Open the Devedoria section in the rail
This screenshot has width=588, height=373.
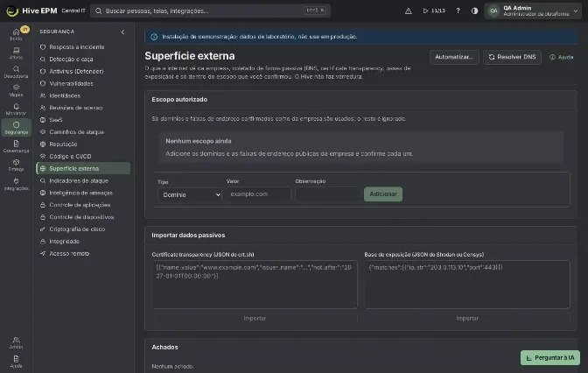click(16, 72)
